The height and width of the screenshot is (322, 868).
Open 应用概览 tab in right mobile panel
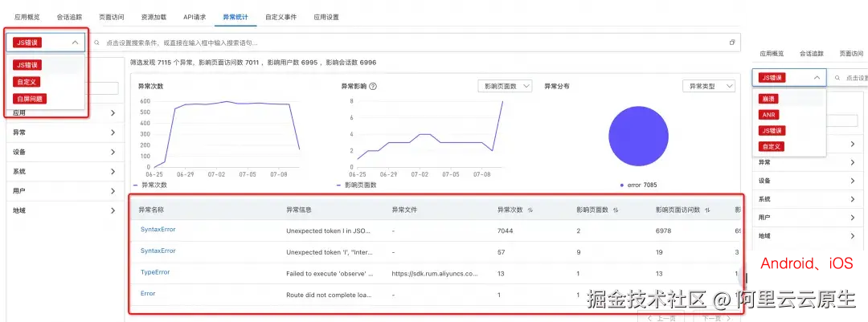point(772,54)
